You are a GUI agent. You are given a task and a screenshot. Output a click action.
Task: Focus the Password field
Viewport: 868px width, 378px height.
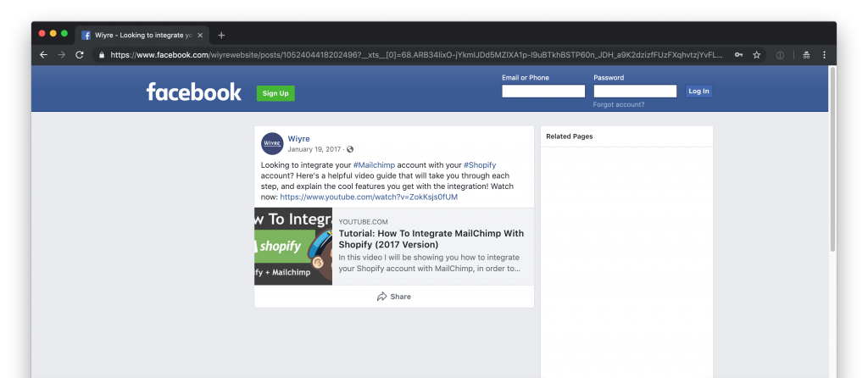pos(635,92)
